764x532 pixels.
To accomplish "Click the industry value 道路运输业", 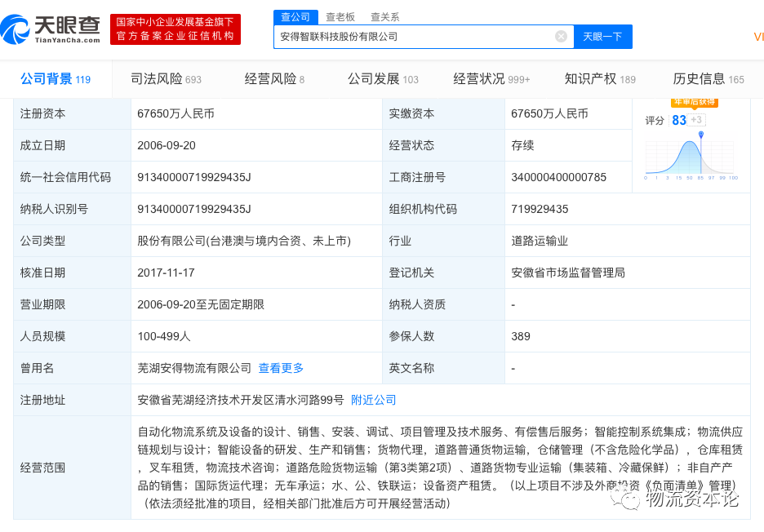I will pos(540,242).
